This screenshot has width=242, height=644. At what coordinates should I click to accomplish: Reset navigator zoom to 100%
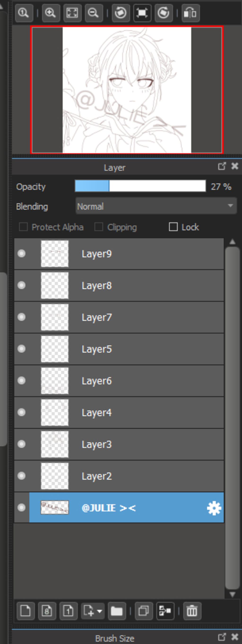point(24,13)
